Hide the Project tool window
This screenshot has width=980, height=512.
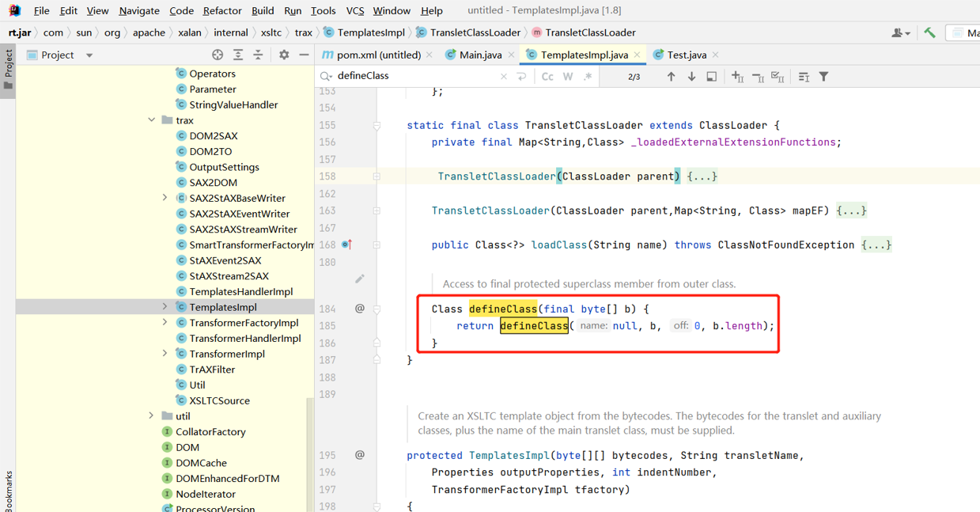(304, 54)
